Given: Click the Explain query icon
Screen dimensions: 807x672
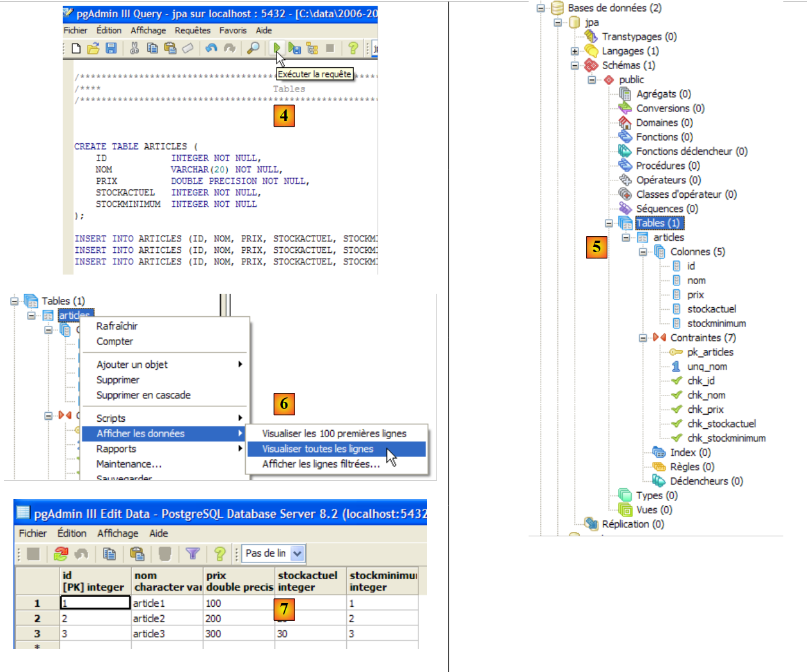Looking at the screenshot, I should click(312, 48).
